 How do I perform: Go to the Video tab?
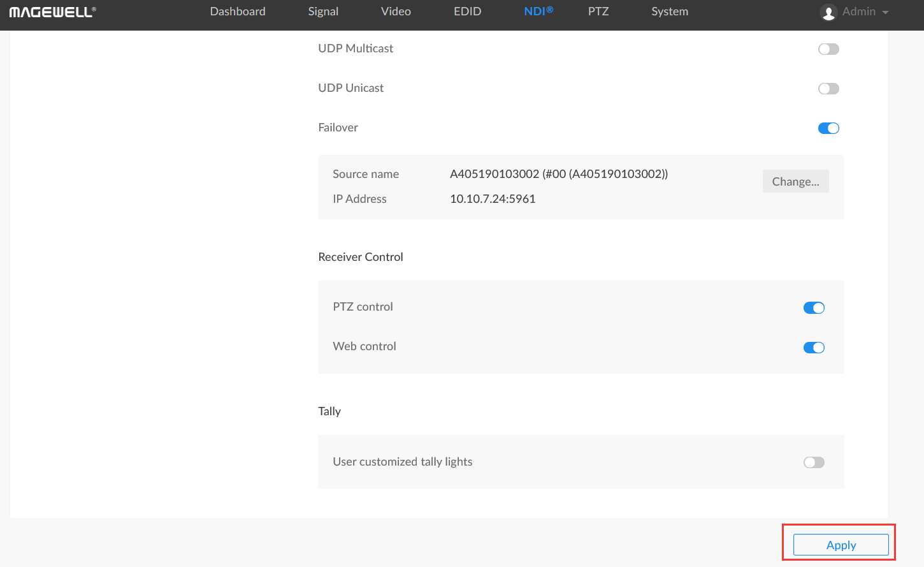[x=396, y=11]
